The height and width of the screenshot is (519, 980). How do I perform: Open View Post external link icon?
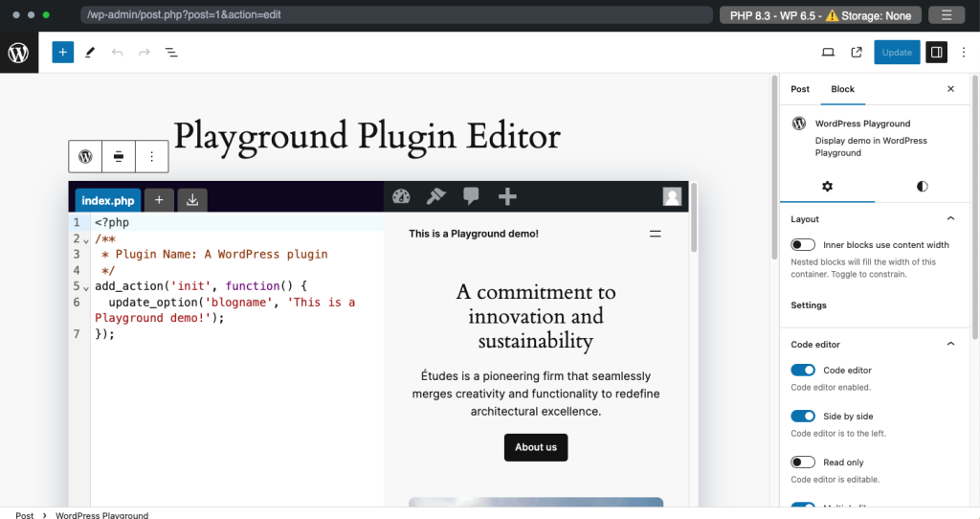pyautogui.click(x=857, y=53)
